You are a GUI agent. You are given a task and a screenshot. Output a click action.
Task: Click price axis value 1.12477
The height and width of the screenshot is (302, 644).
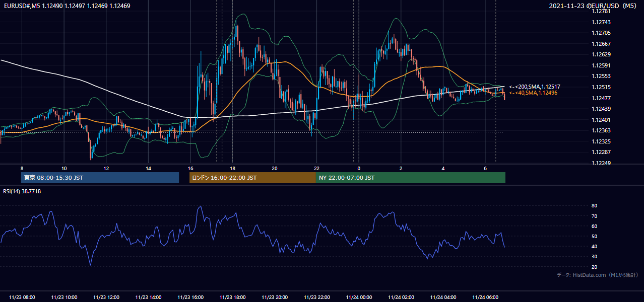pyautogui.click(x=601, y=98)
